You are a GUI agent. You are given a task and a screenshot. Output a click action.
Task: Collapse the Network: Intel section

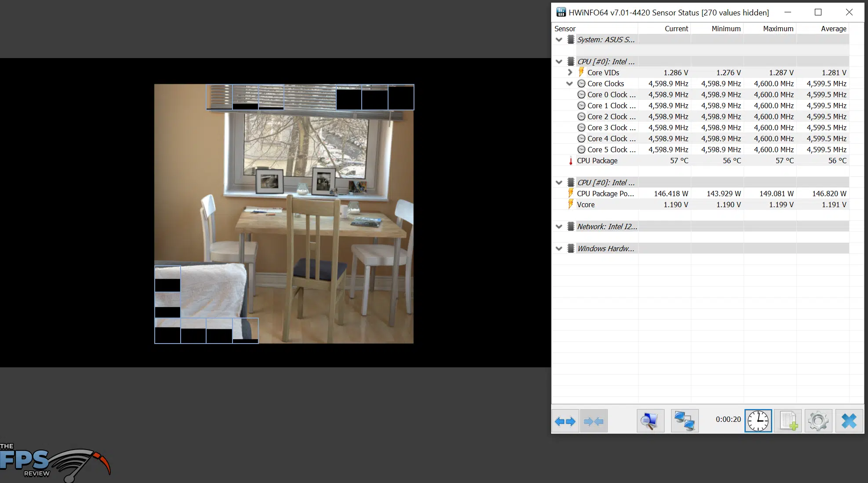(x=559, y=227)
